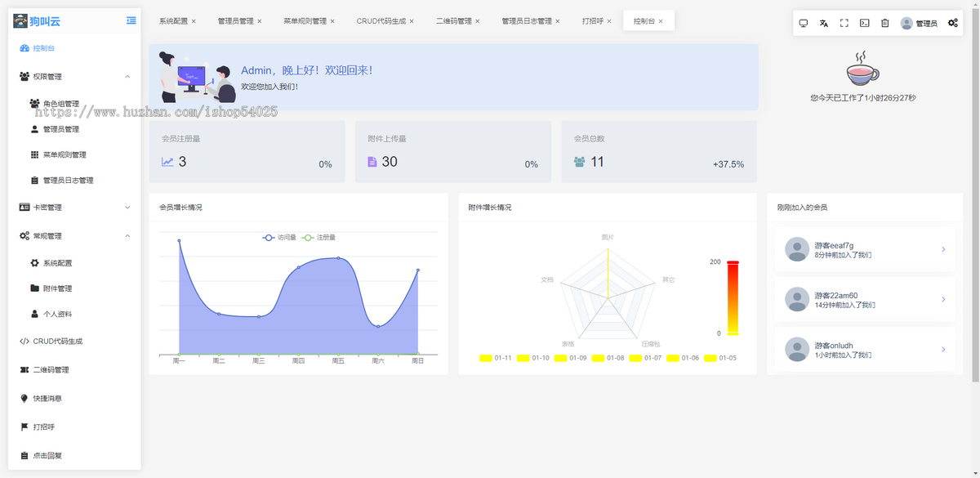Click 游客22am60 member avatar
The image size is (980, 478).
[x=796, y=299]
